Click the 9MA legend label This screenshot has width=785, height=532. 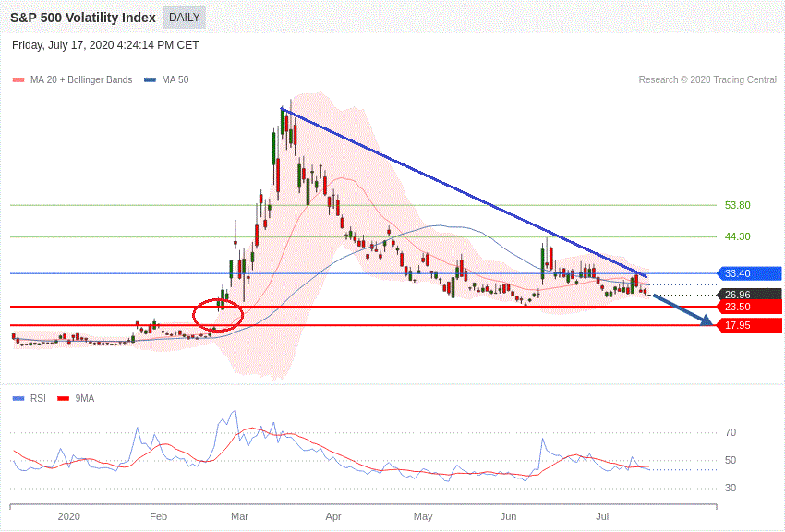(x=85, y=398)
